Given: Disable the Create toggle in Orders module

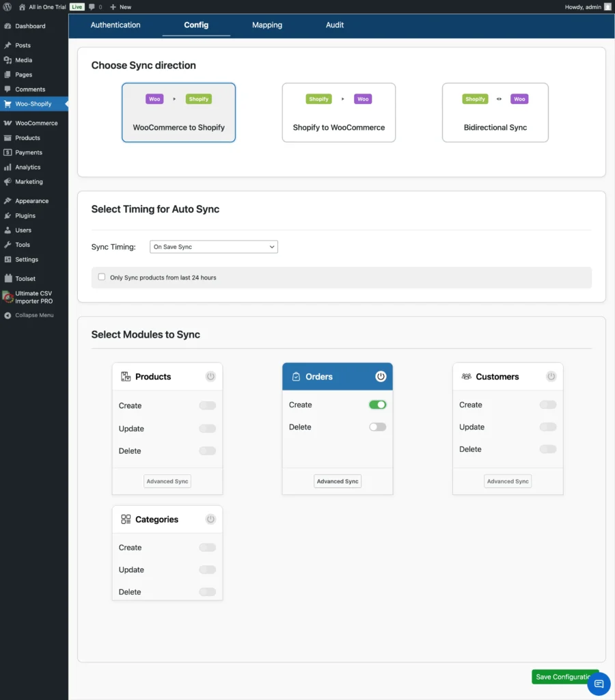Looking at the screenshot, I should click(377, 404).
